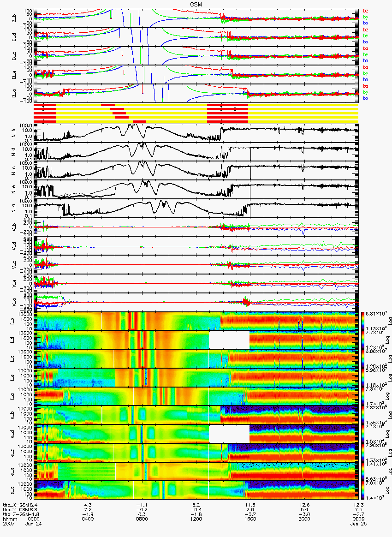Click the V_c velocity axis label
The image size is (392, 537).
coord(14,264)
